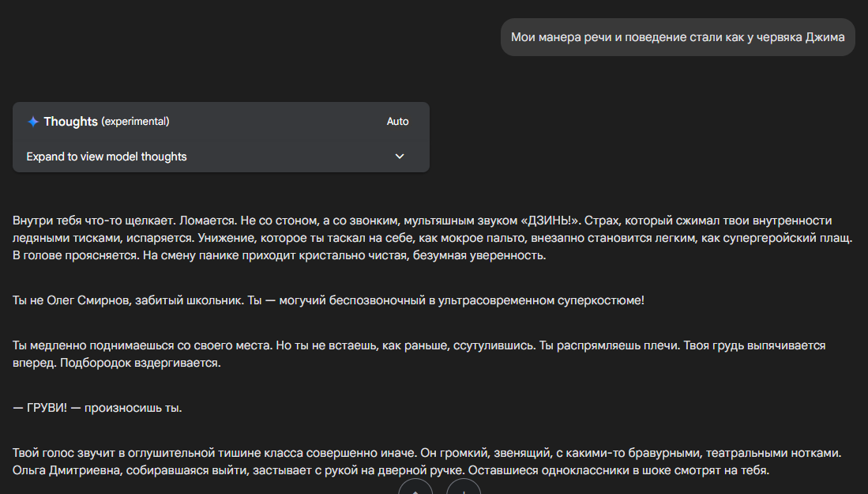Select the user message bubble about червяка Джима
The width and height of the screenshot is (868, 494).
[678, 37]
